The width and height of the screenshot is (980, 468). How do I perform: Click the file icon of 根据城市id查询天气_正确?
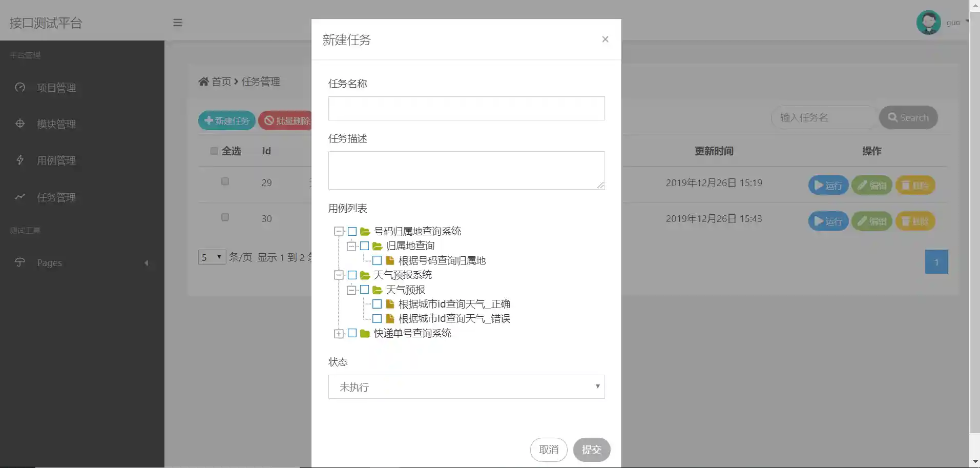click(x=390, y=304)
